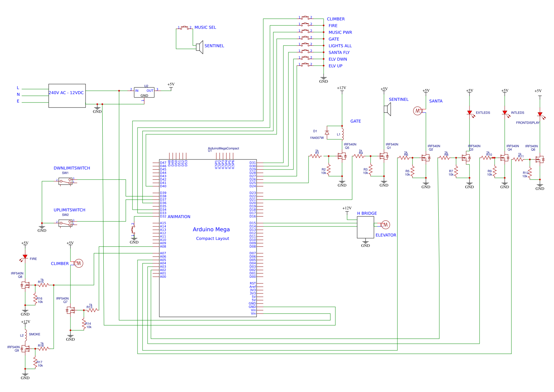Viewport: 554px width, 392px height.
Task: Select the Q5 IRF540N MOSFET symbol
Action: [x=342, y=156]
